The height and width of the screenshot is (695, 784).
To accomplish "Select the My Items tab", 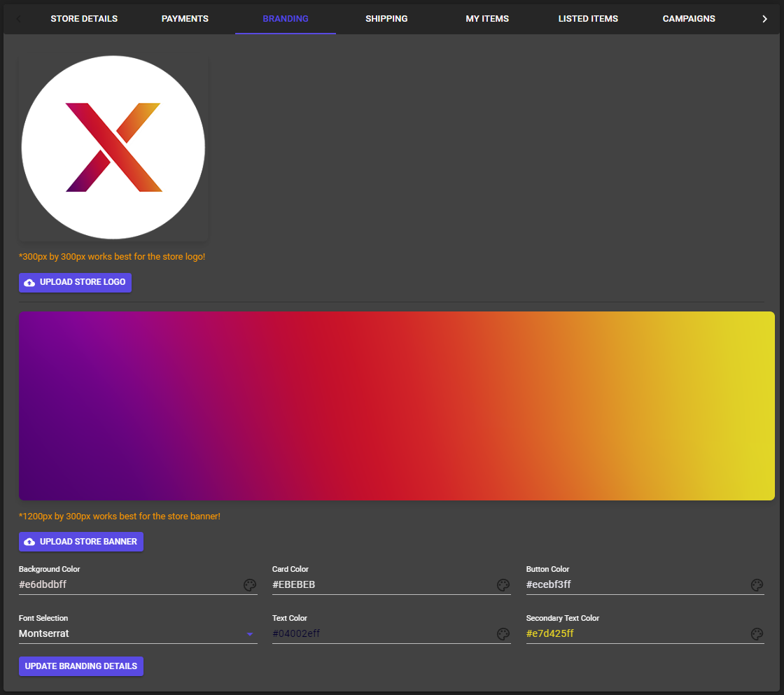I will point(487,19).
